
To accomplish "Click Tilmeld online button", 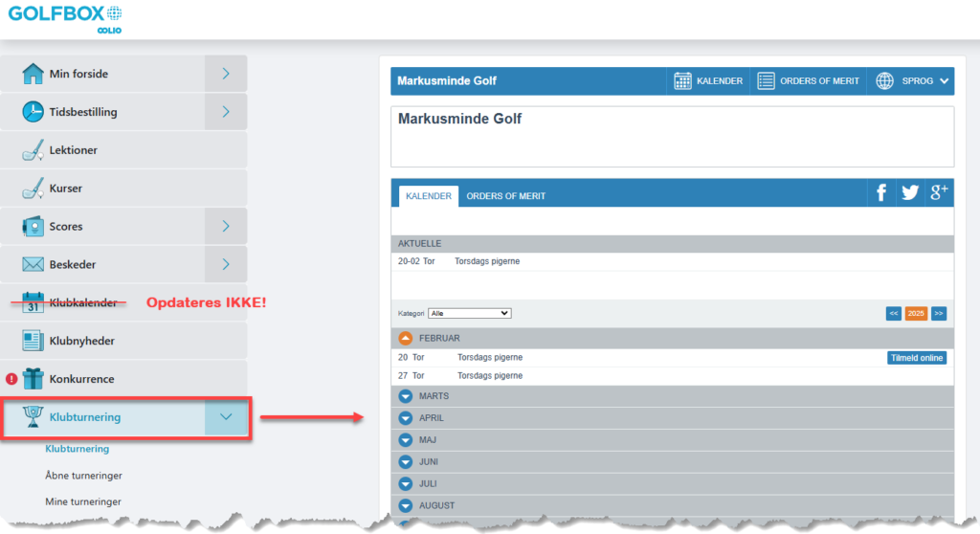I will pyautogui.click(x=916, y=358).
